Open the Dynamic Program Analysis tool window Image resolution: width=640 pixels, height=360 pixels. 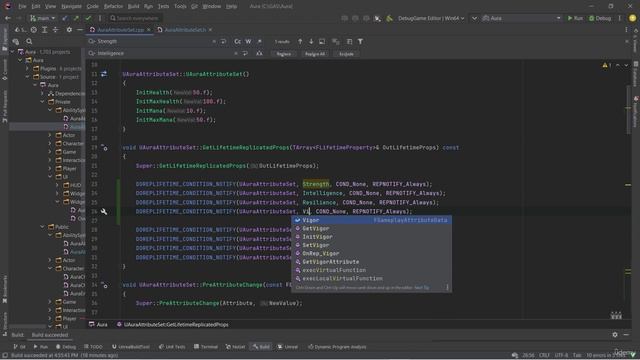pos(337,347)
